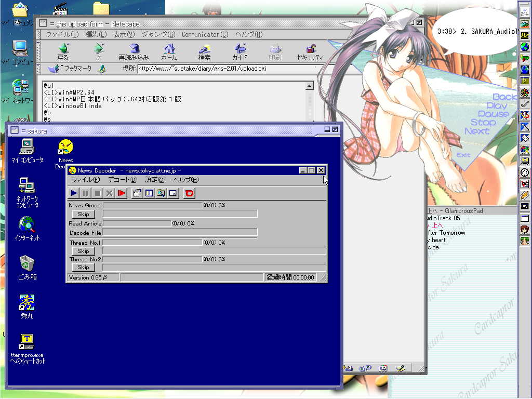Viewport: 532px width, 399px height.
Task: Click the Skip button under Thread No.1
Action: pos(83,251)
